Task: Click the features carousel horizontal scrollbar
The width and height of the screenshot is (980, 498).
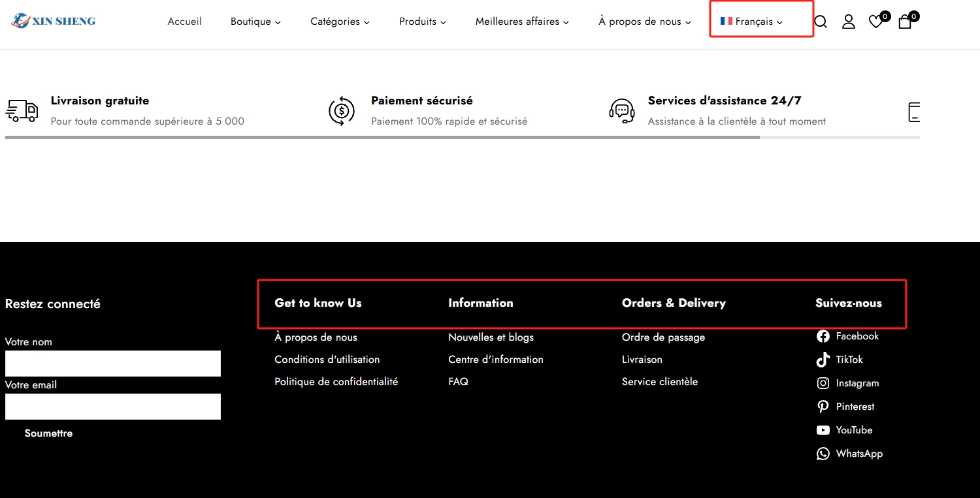Action: (462, 138)
